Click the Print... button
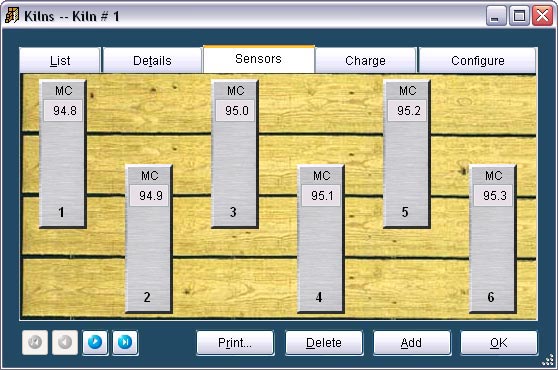Image resolution: width=558 pixels, height=370 pixels. [235, 343]
